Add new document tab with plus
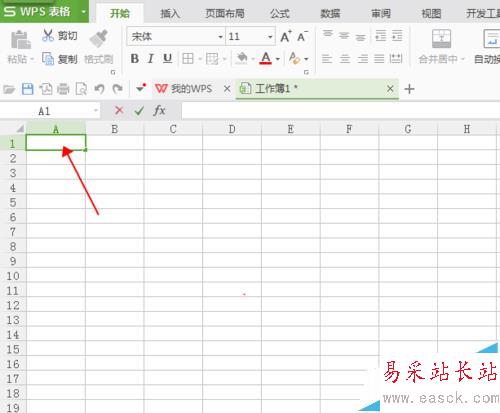This screenshot has width=500, height=413. 409,89
